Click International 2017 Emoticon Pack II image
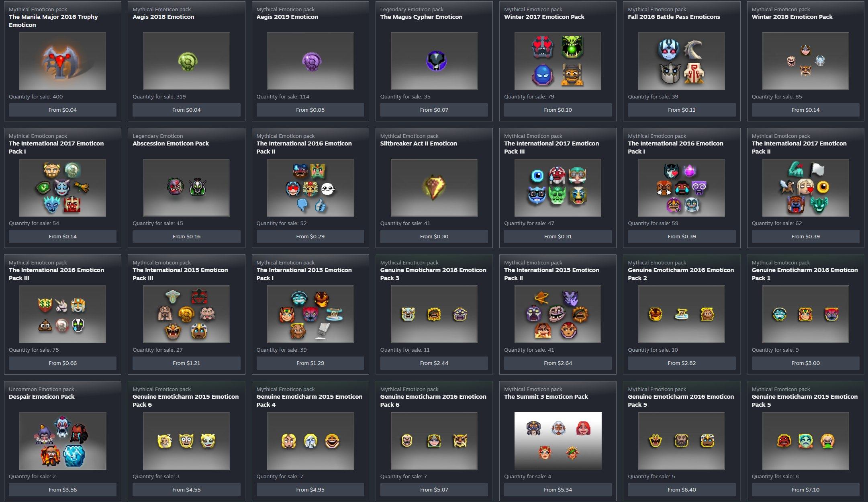 coord(806,188)
